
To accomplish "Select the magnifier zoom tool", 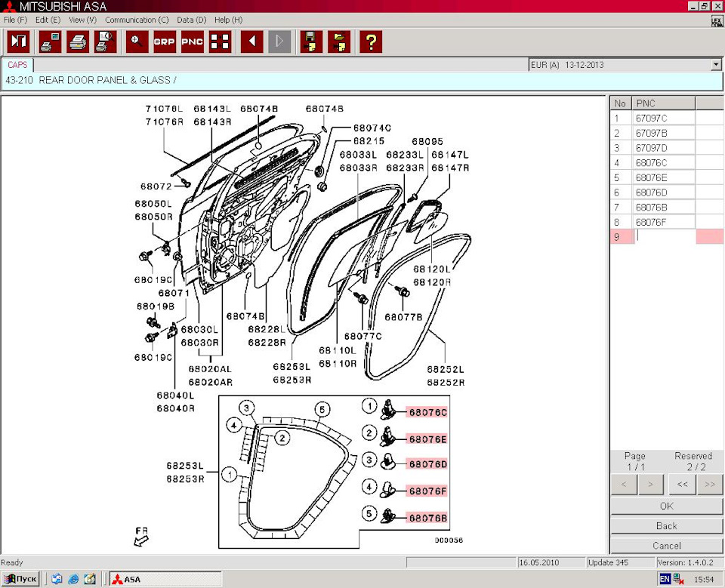I will (x=137, y=42).
